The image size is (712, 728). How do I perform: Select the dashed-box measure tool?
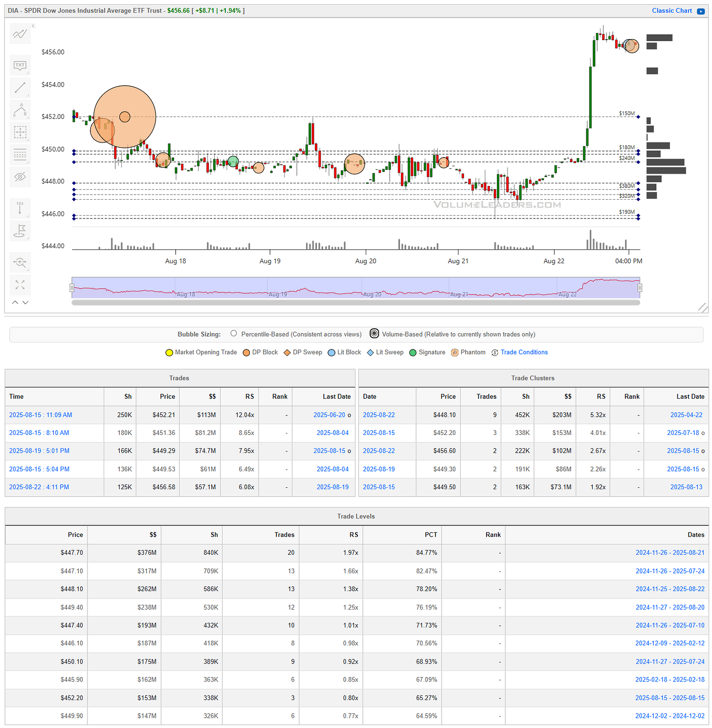click(20, 132)
